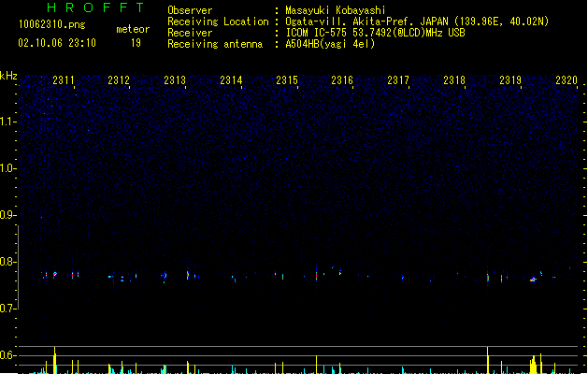Click the 1.1 kHz frequency label

[7, 122]
